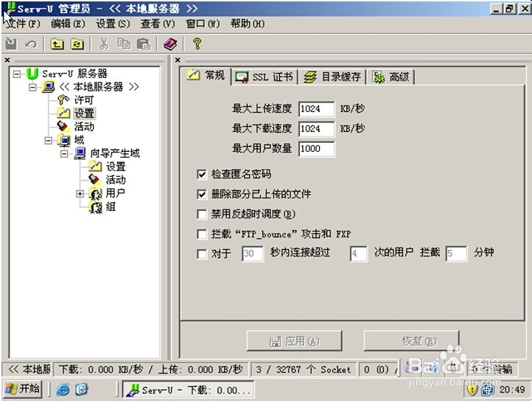The height and width of the screenshot is (401, 532).
Task: Click the chart icon beside the domain's 设置
Action: (95, 167)
